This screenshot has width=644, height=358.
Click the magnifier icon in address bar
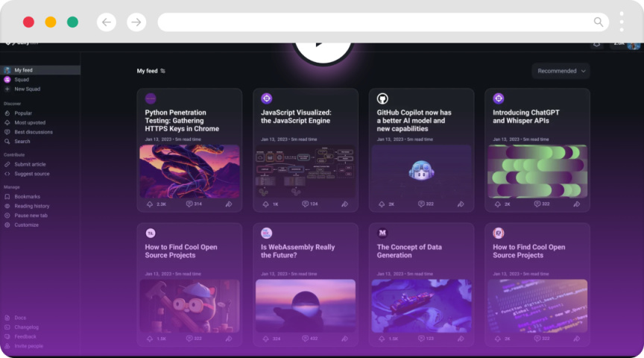[599, 22]
